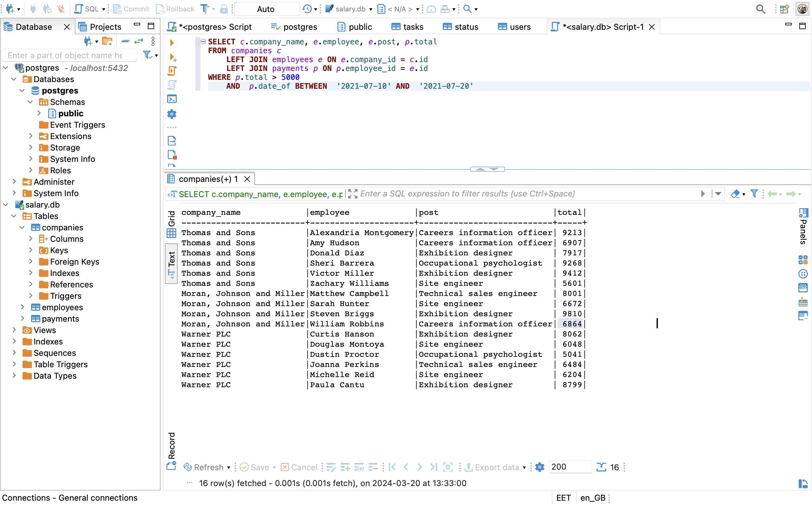The height and width of the screenshot is (507, 812).
Task: Click the New Connection plug icon
Action: [10, 9]
